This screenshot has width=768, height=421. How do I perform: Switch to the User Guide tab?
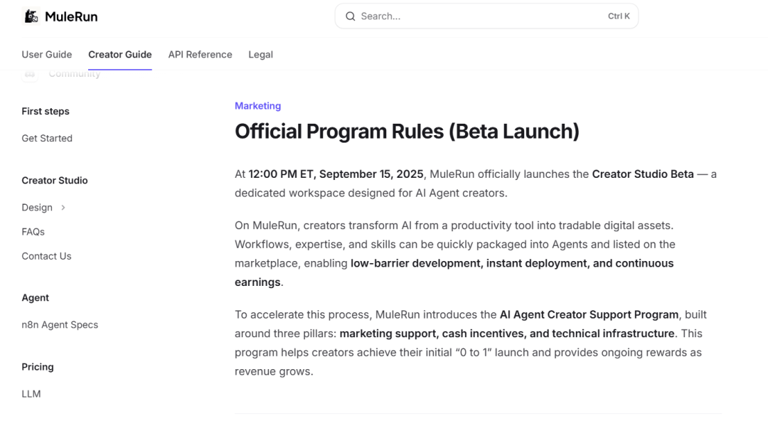click(x=47, y=54)
